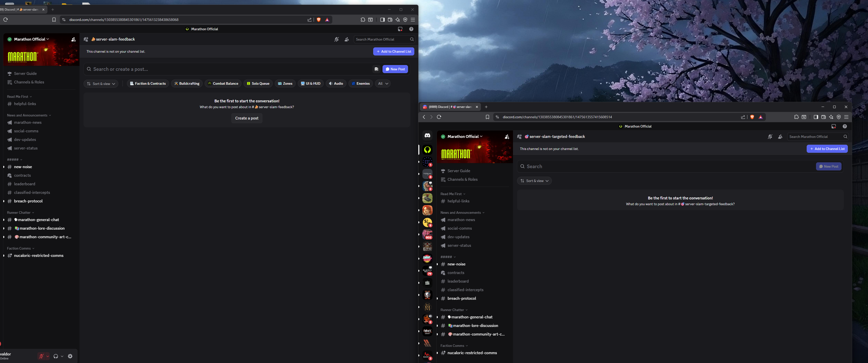Open microphone options chevron next to mute
The image size is (868, 363).
click(x=48, y=356)
